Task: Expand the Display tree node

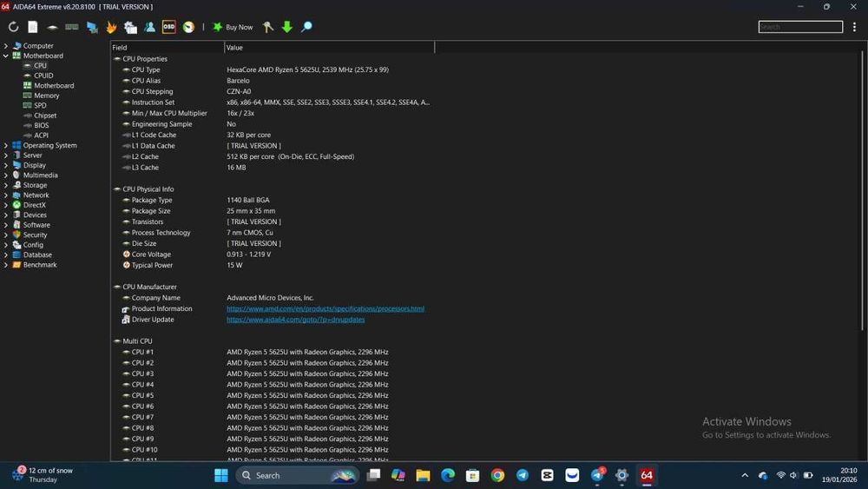Action: point(6,166)
